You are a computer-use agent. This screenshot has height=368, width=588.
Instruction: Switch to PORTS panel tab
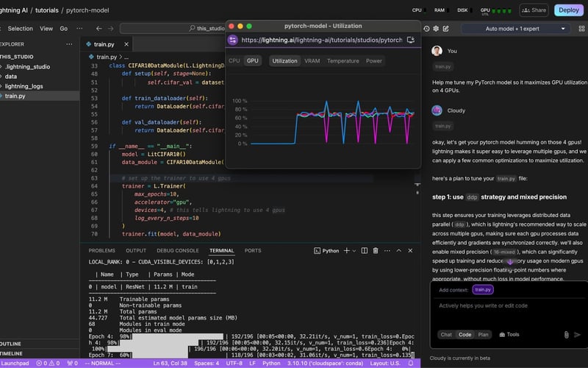(253, 250)
